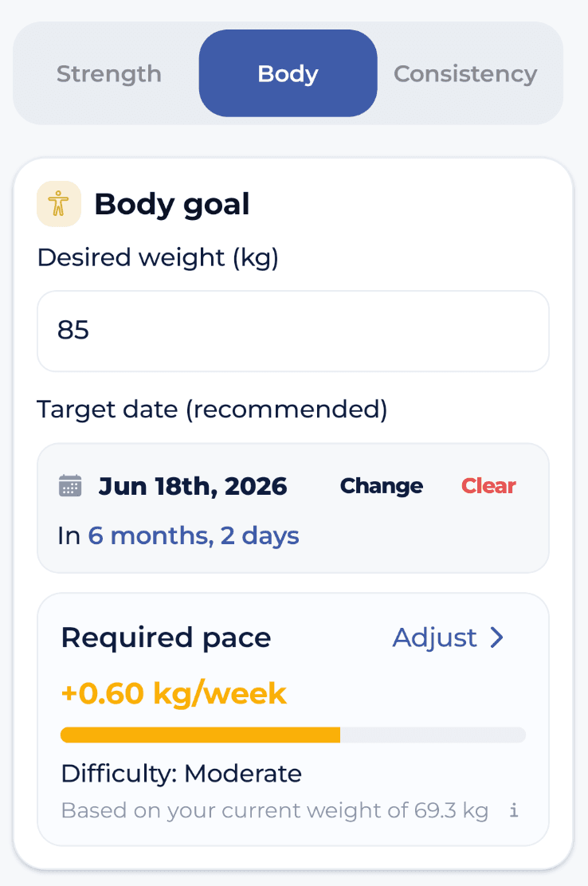Viewport: 588px width, 886px height.
Task: Select the 'Body goal' heading
Action: pyautogui.click(x=172, y=205)
